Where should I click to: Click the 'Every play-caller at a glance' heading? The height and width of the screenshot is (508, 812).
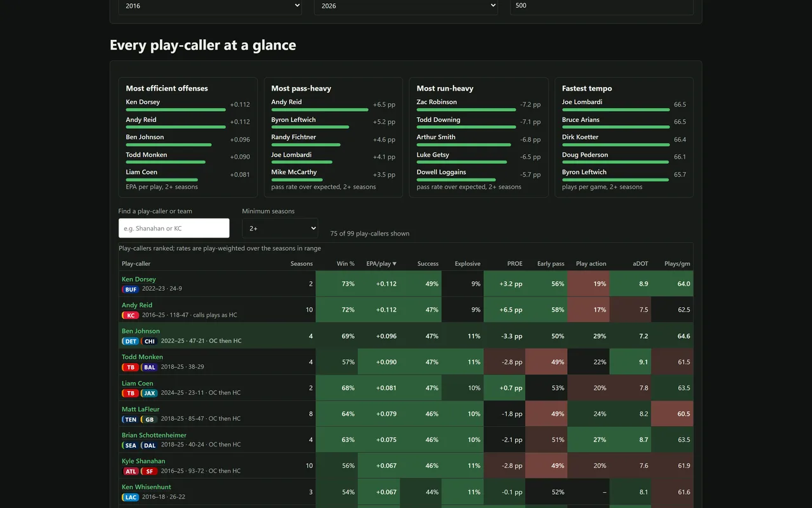click(x=203, y=45)
